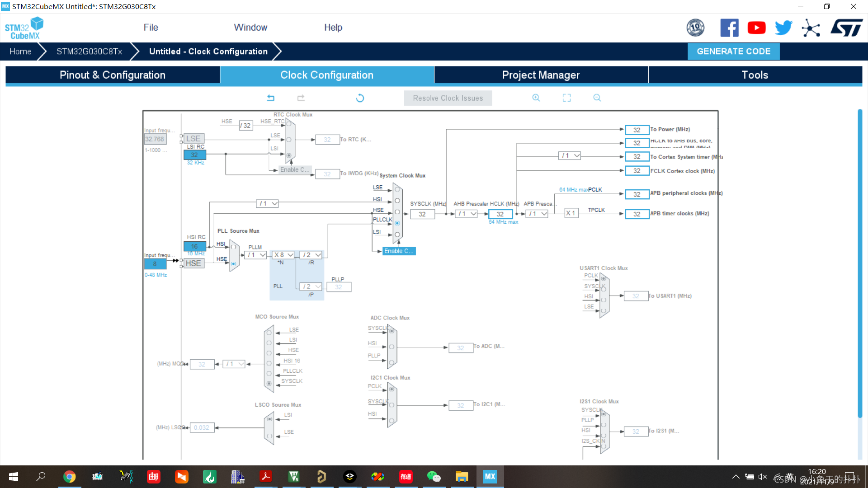Select HSI in PLL Source Mux
The image size is (868, 488).
[234, 247]
